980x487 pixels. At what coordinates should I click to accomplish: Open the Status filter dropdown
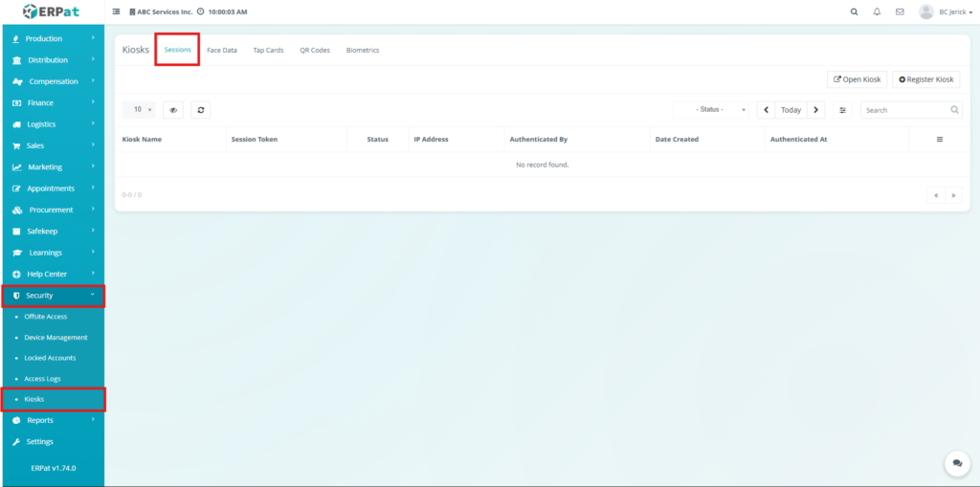tap(711, 110)
